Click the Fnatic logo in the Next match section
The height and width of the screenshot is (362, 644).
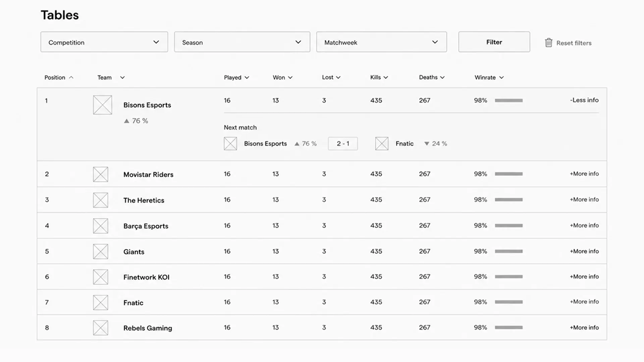point(382,143)
